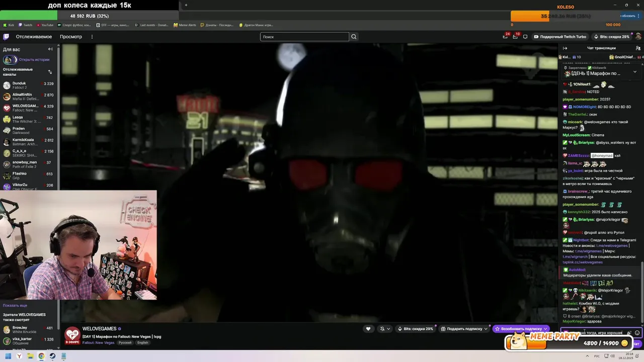Open snowboy_man channel in sidebar

30,164
